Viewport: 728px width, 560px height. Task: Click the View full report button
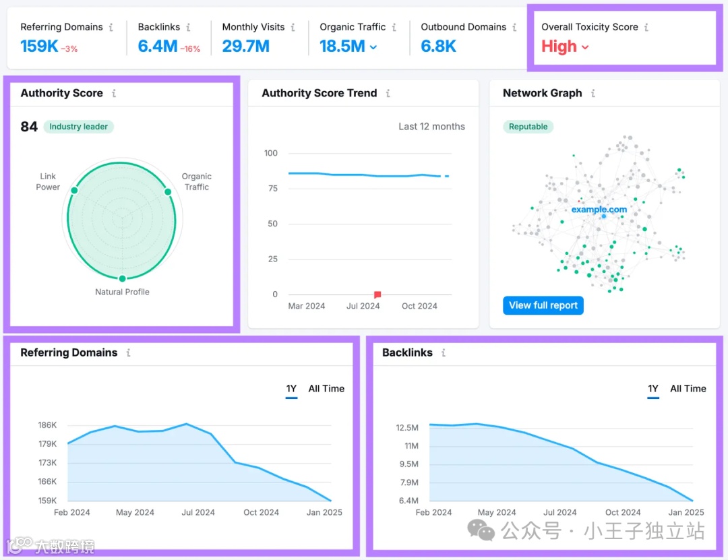coord(543,305)
